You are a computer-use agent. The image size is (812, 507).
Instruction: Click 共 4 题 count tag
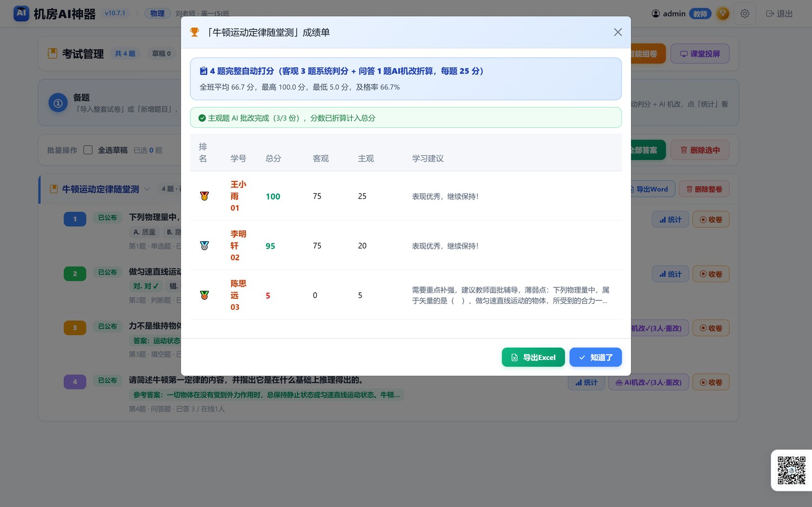coord(125,53)
